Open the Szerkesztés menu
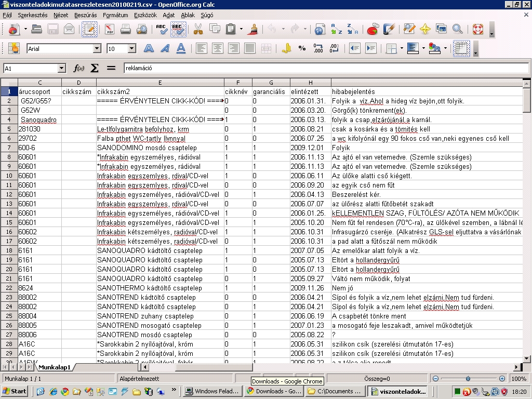Viewport: 532px width, 399px height. [33, 15]
